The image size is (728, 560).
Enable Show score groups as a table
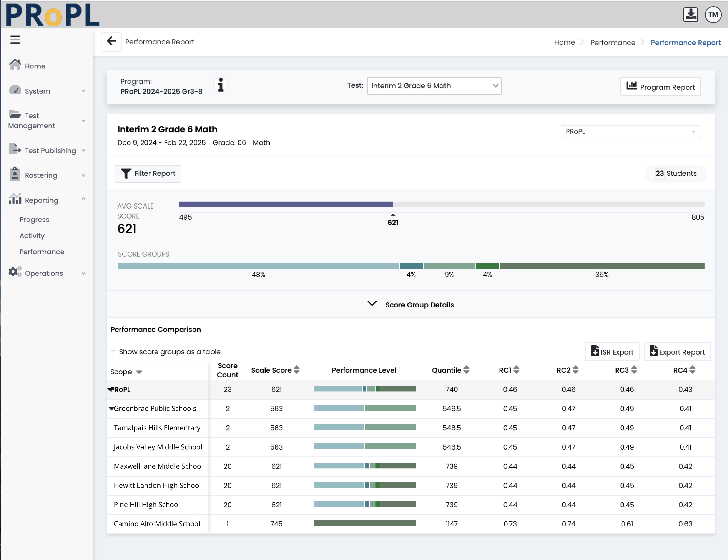coord(113,352)
